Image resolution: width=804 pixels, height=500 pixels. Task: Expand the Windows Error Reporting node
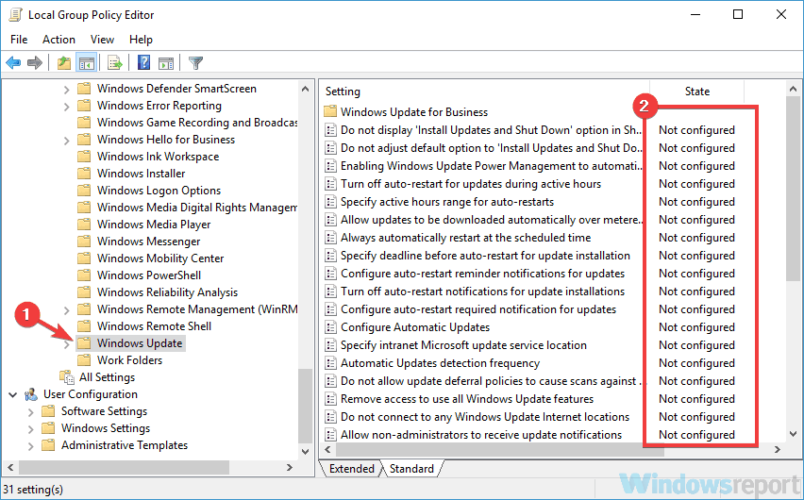(66, 107)
